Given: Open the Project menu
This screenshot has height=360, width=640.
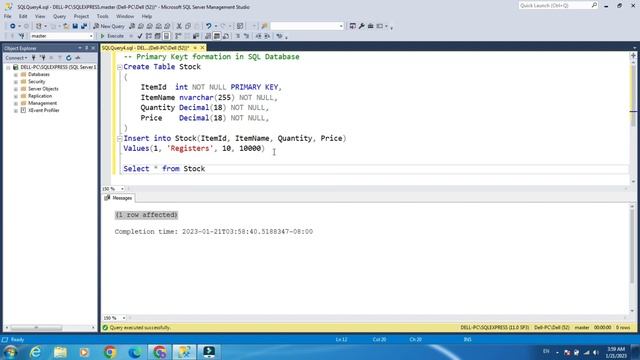Looking at the screenshot, I should point(81,16).
